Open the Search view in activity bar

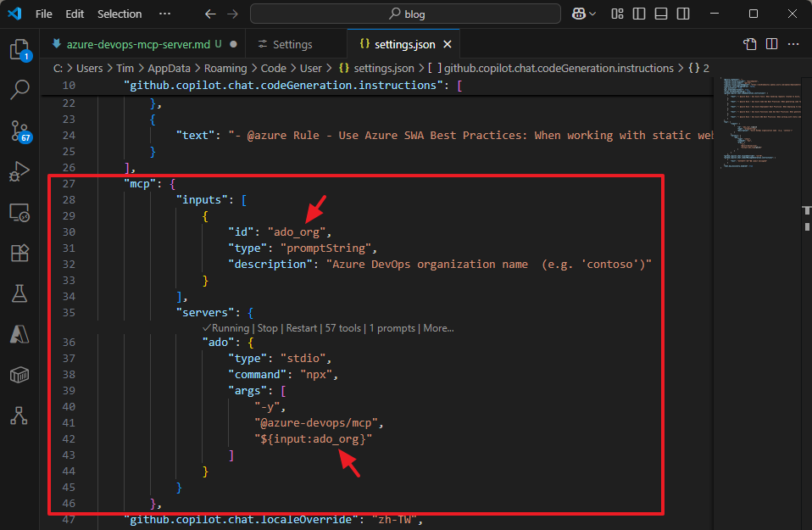19,89
